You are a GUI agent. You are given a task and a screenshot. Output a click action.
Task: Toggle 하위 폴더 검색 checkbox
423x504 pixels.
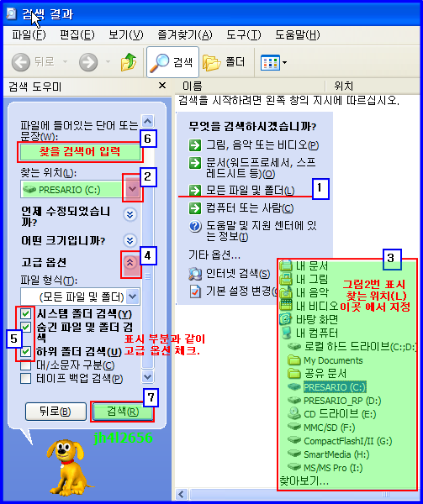pyautogui.click(x=26, y=351)
